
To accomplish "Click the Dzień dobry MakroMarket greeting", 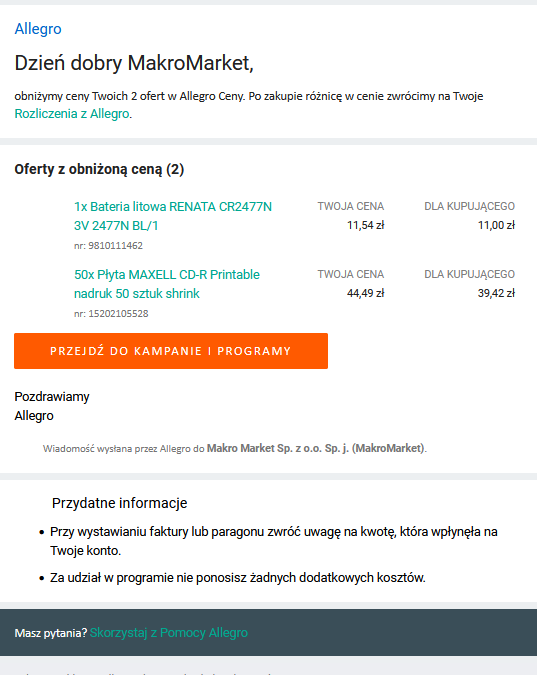I will tap(134, 63).
